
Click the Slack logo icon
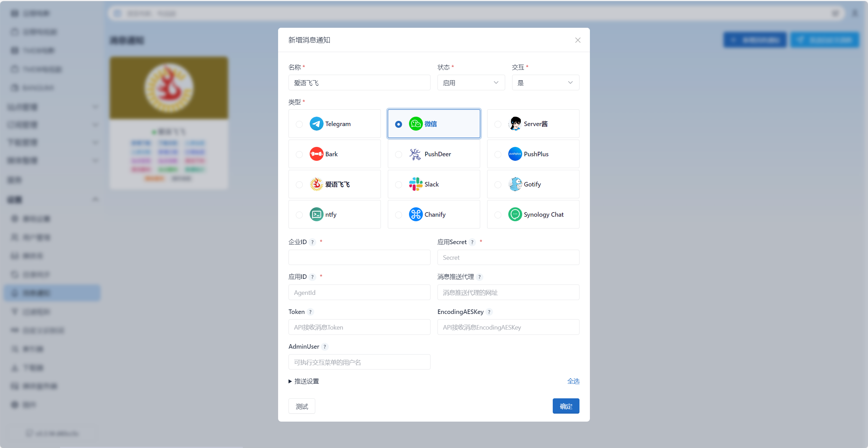click(x=415, y=184)
